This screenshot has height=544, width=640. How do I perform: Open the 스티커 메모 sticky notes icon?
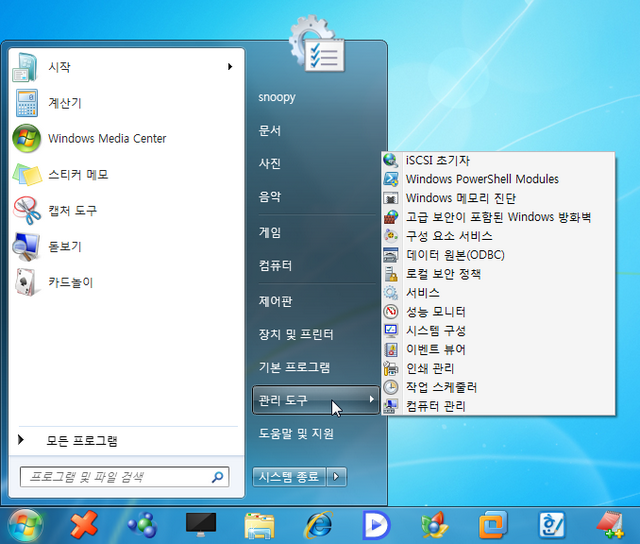[27, 174]
